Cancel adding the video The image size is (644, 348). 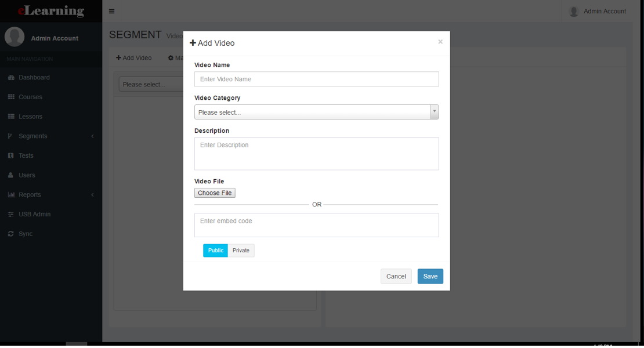coord(396,276)
